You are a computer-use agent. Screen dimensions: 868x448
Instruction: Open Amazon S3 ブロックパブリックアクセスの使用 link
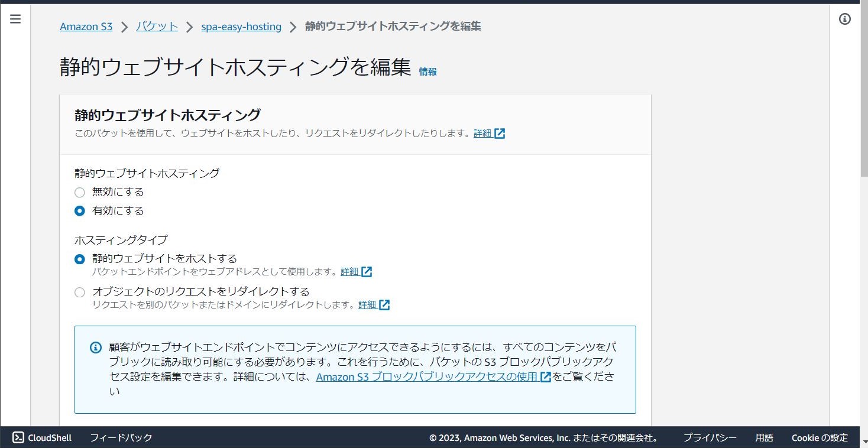pos(427,377)
